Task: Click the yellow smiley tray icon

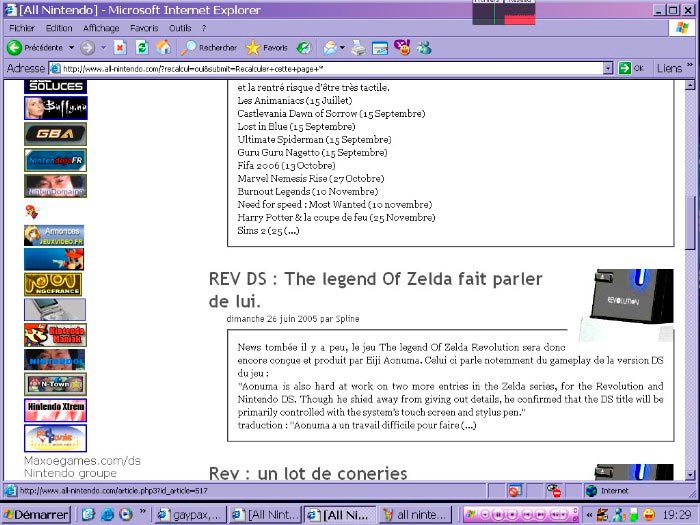Action: click(x=649, y=515)
